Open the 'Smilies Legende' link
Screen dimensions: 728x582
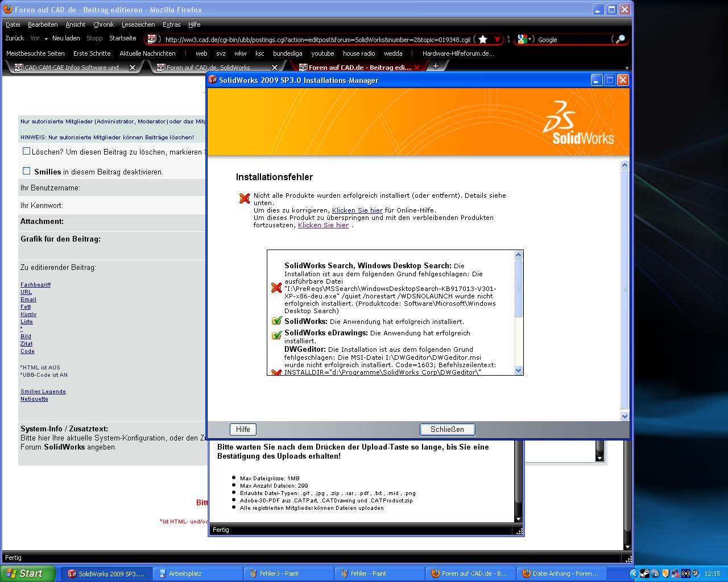[x=43, y=392]
